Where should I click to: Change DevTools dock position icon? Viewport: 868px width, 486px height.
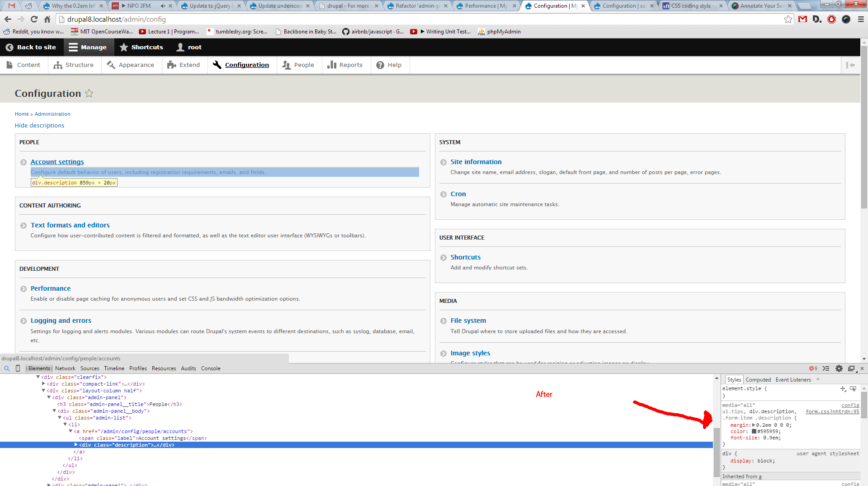click(x=852, y=368)
